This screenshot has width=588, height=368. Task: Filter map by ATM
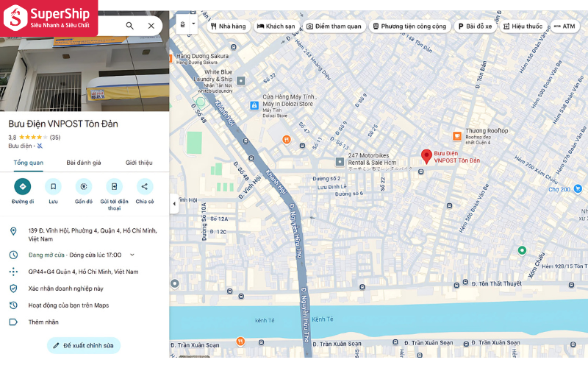(564, 26)
